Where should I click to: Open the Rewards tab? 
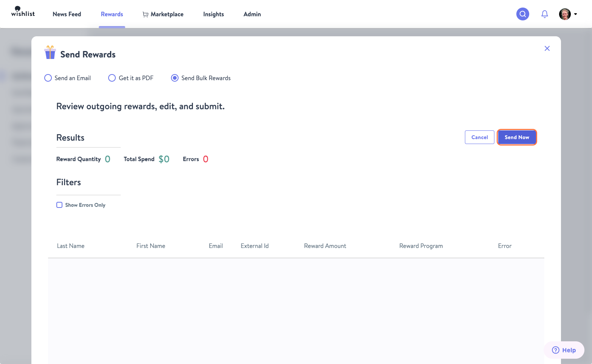(112, 14)
